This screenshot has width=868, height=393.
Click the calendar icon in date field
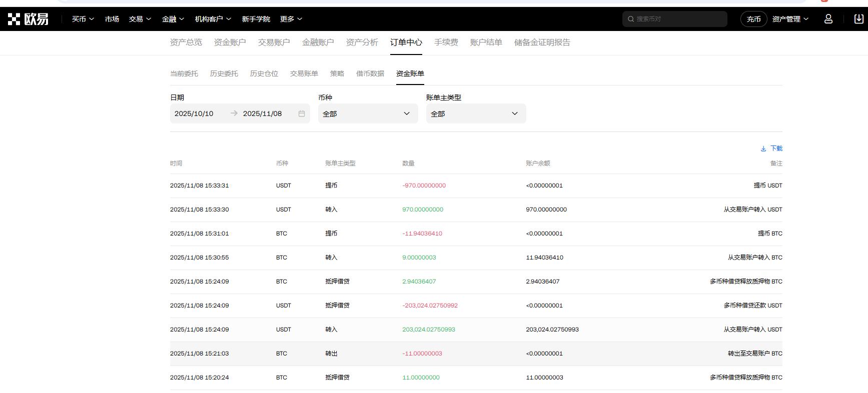coord(302,113)
